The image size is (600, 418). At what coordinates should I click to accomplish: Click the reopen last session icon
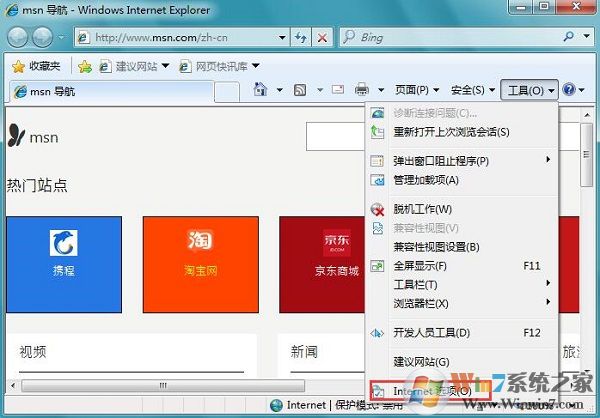[377, 132]
